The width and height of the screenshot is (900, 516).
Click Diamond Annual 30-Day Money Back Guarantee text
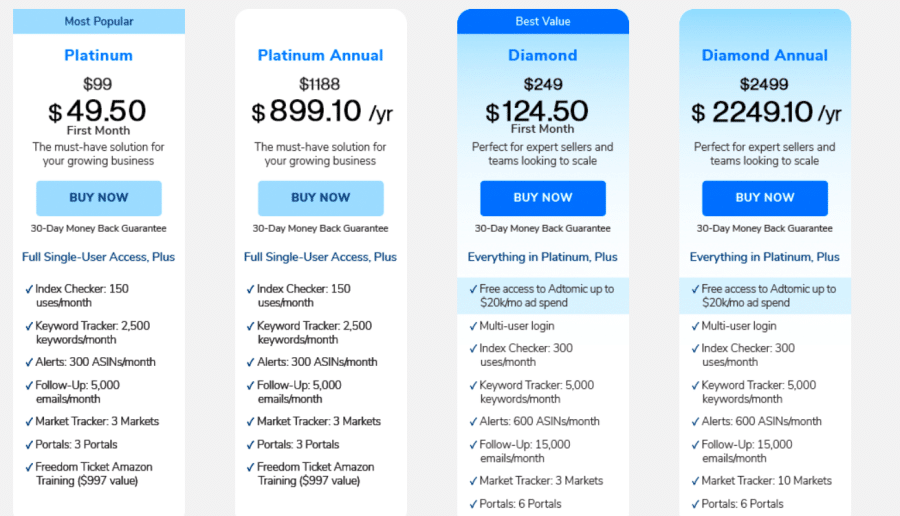click(x=765, y=228)
